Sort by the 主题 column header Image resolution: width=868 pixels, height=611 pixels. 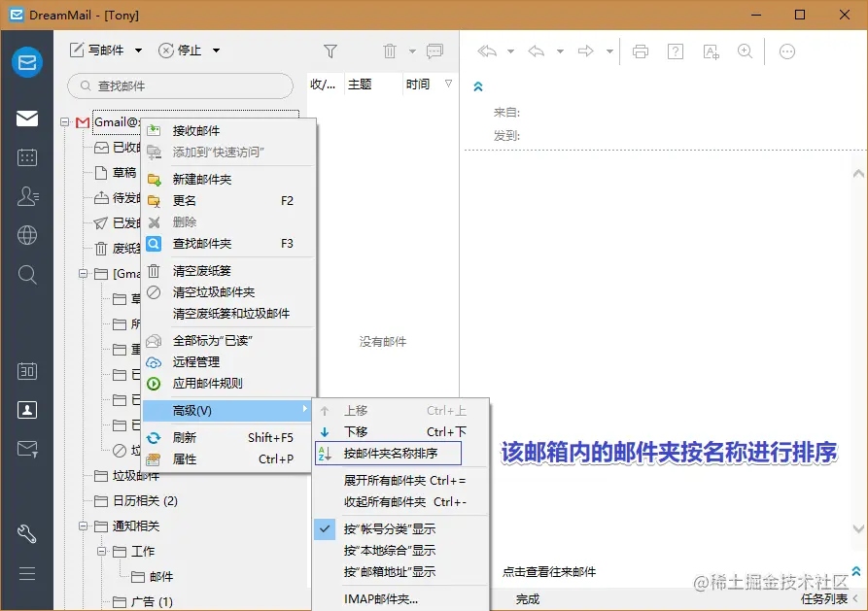372,85
